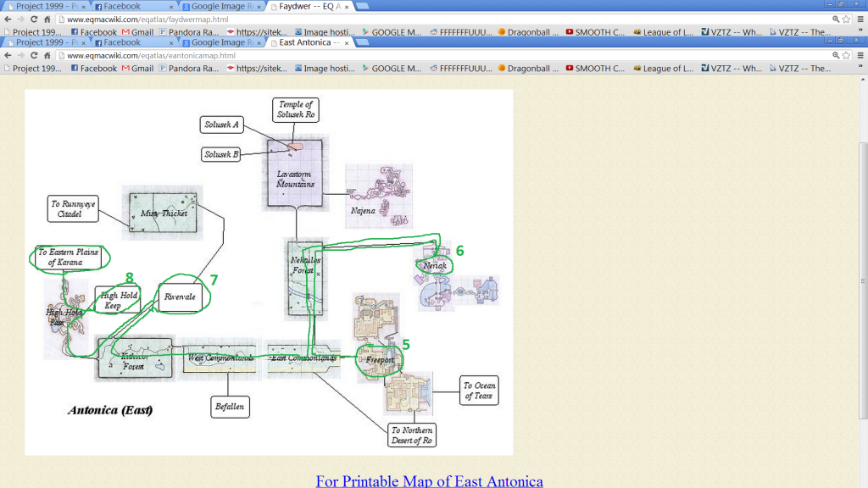The height and width of the screenshot is (488, 868).
Task: Open GOOGLE M... bookmark in East Antonica window
Action: click(392, 69)
